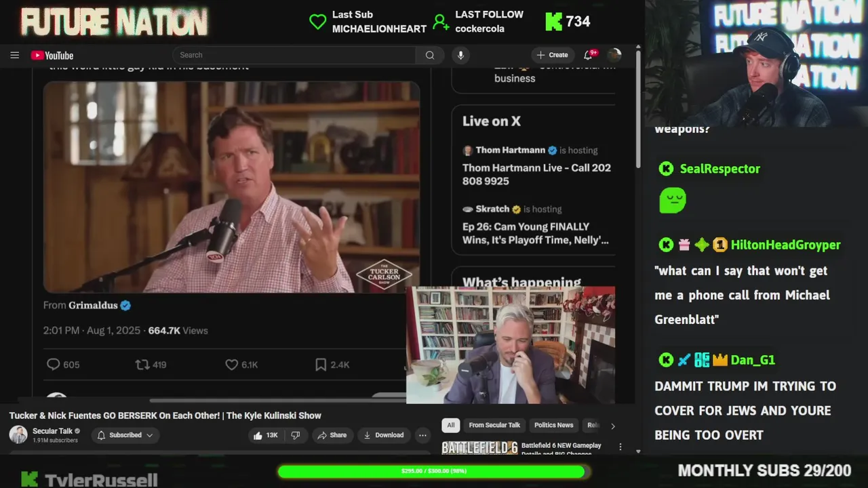Screen dimensions: 868x488
Task: Open the Battlefield 6 recommended video thumbnail
Action: pyautogui.click(x=479, y=447)
